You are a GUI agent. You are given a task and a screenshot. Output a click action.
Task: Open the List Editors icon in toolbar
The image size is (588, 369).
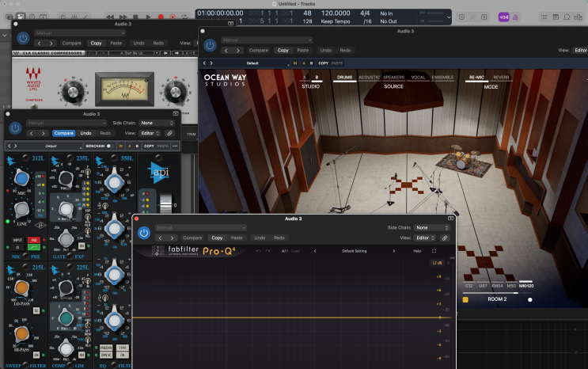pos(544,17)
